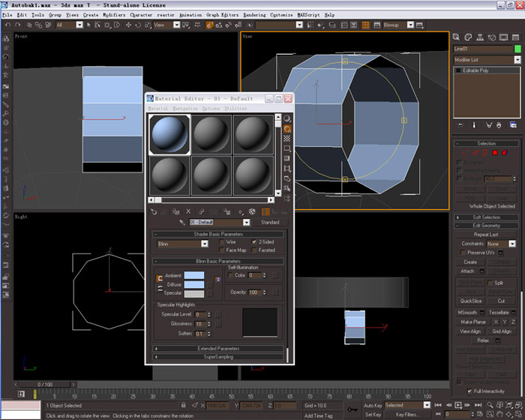The width and height of the screenshot is (525, 420).
Task: Select Element sub-object level icon
Action: click(505, 153)
